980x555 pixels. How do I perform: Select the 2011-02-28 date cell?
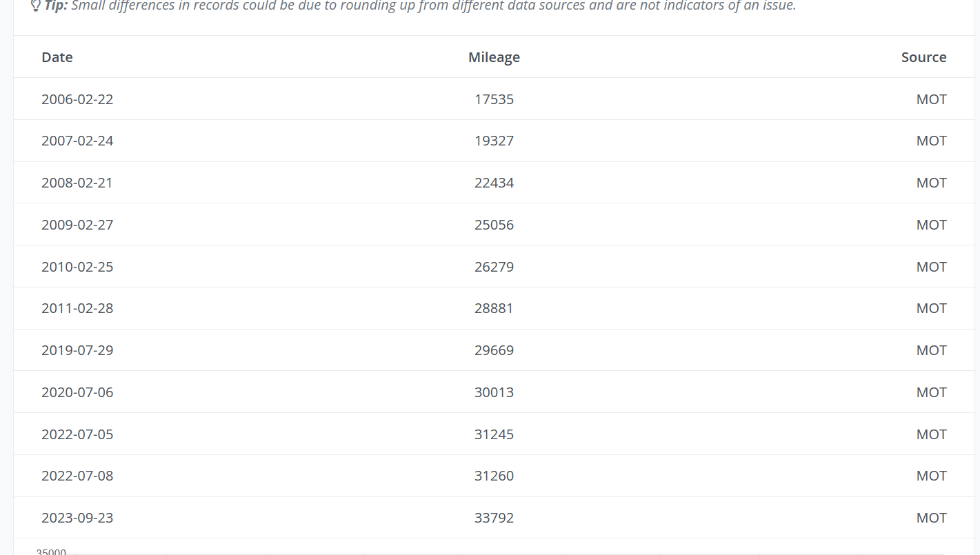click(77, 308)
